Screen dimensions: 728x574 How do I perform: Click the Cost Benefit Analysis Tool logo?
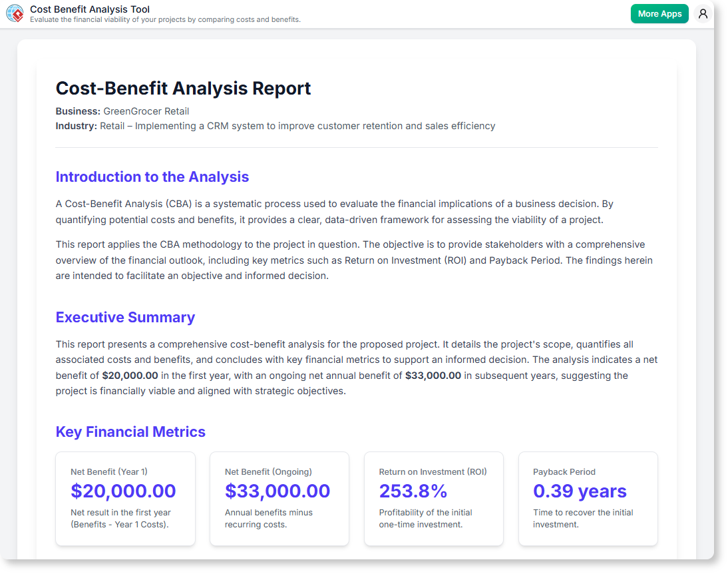coord(15,13)
